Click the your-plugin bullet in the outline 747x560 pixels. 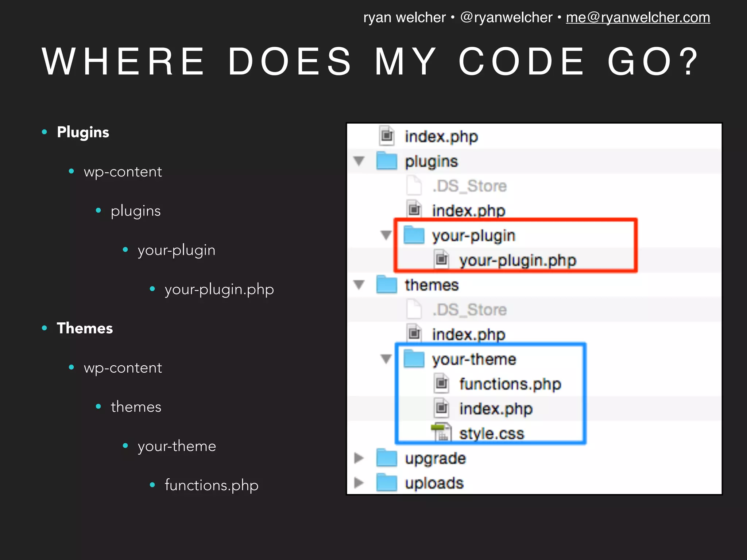point(177,251)
